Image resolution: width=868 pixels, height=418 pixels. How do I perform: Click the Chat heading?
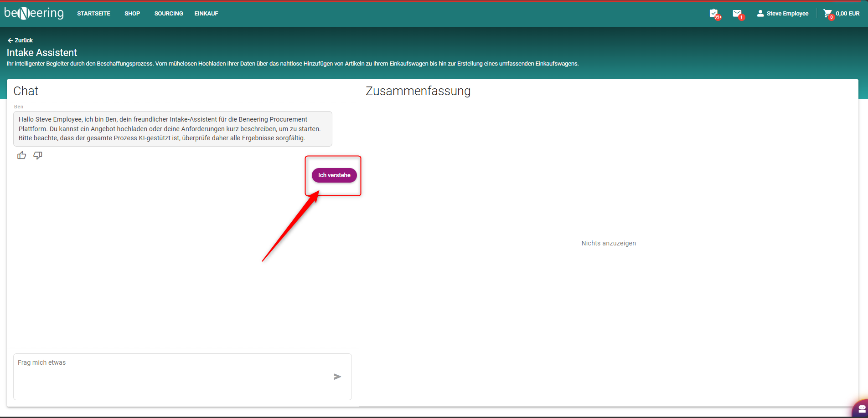pyautogui.click(x=26, y=91)
